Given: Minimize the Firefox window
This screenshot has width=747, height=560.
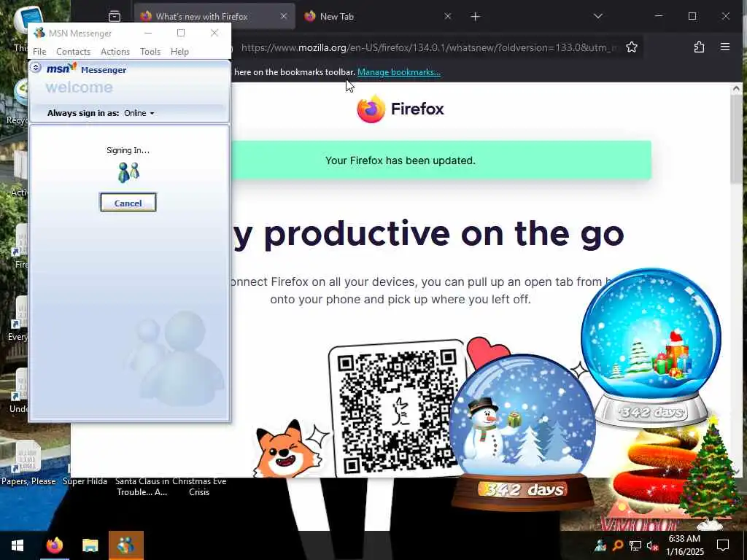Looking at the screenshot, I should coord(659,16).
